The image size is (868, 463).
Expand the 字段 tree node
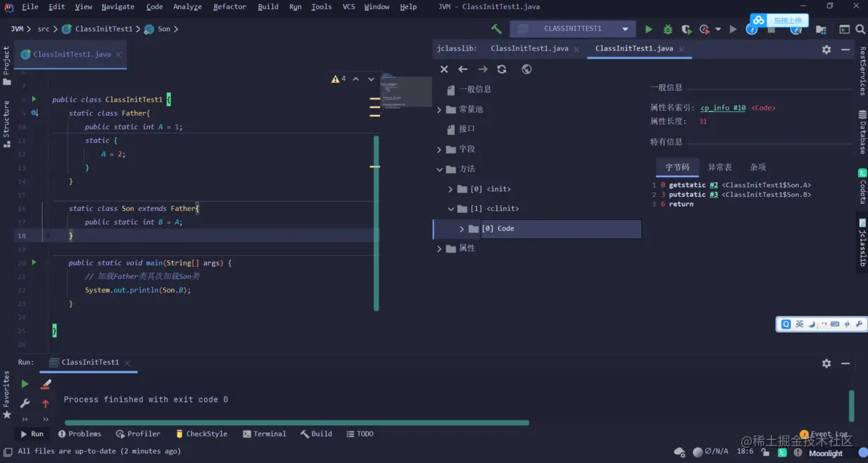(440, 149)
